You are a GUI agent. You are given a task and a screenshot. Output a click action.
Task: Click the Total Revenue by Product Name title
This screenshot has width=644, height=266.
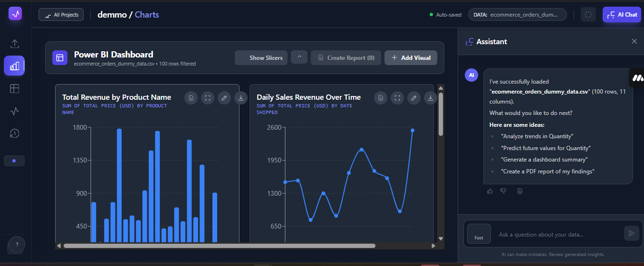116,97
